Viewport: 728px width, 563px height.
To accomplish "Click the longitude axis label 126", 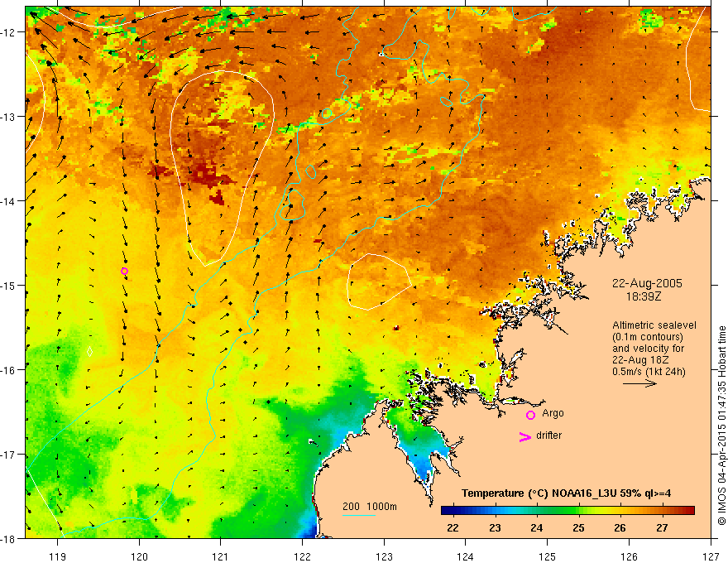I will click(x=629, y=556).
